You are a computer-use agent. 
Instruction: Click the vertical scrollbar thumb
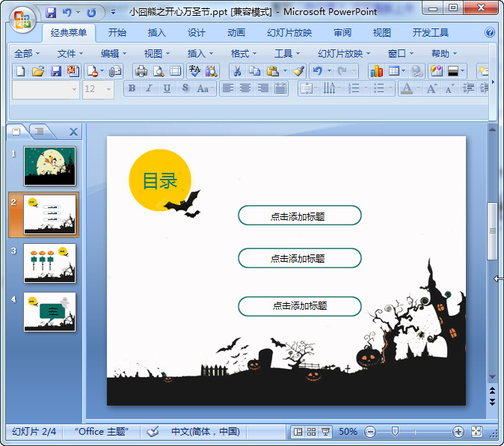[x=492, y=231]
